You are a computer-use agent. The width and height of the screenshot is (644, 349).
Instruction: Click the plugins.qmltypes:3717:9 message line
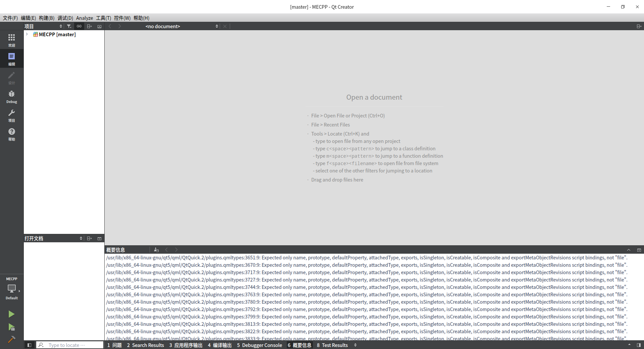coord(367,272)
